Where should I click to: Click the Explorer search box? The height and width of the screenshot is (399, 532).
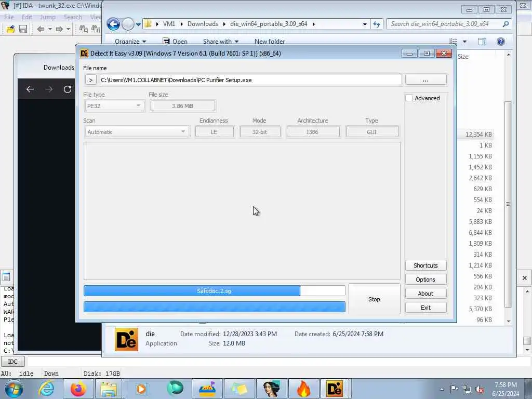(445, 24)
